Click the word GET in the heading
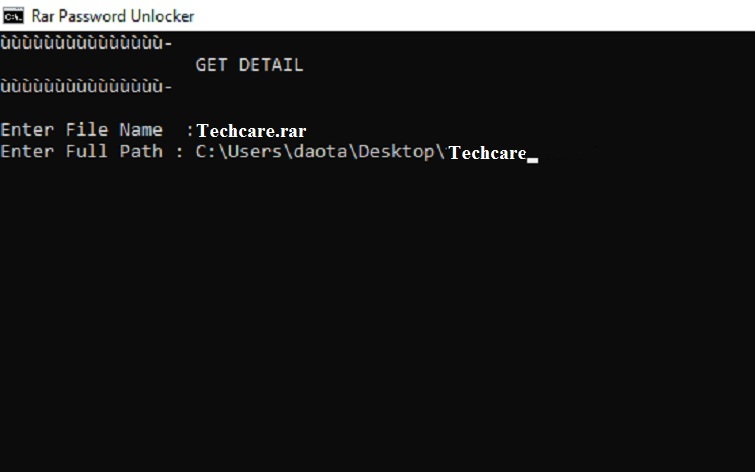The image size is (755, 472). [211, 65]
